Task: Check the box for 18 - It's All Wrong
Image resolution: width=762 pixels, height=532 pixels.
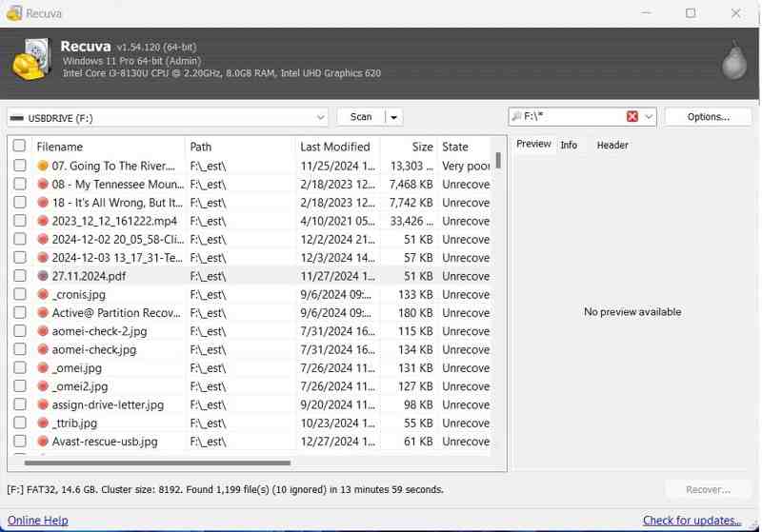Action: [x=19, y=203]
